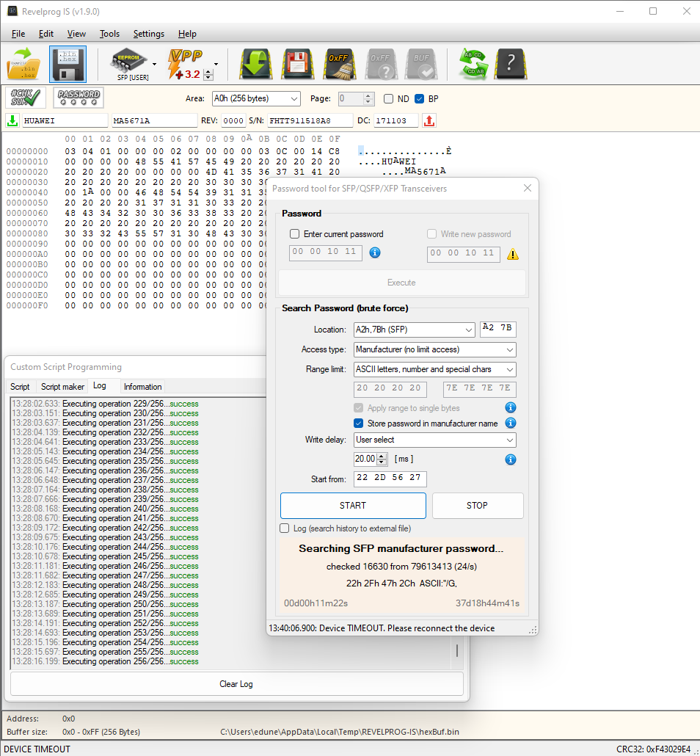The height and width of the screenshot is (756, 700).
Task: Open the Area A0h (256 bytes) dropdown
Action: (256, 99)
